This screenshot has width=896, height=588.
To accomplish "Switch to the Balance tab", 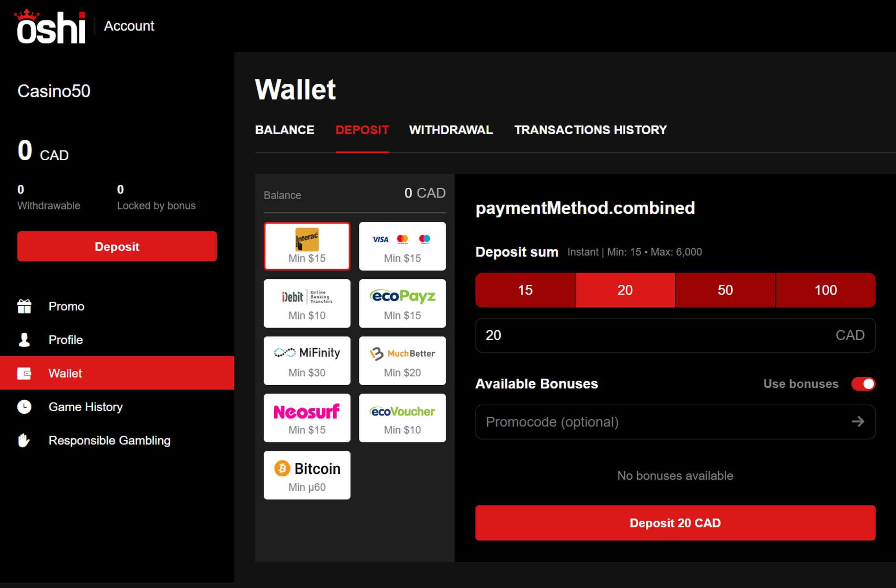I will coord(285,130).
